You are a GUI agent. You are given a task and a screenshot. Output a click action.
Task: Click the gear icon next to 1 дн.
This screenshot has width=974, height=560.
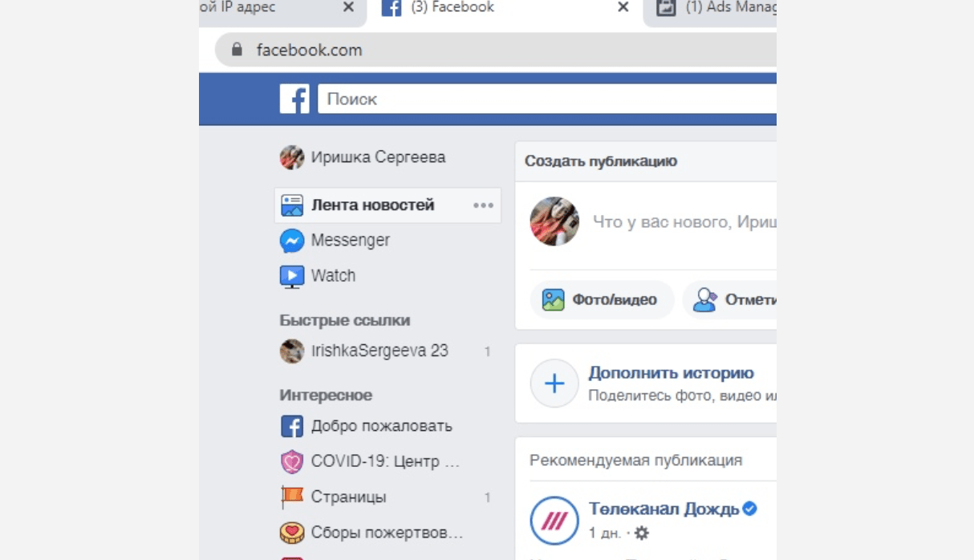(x=642, y=533)
